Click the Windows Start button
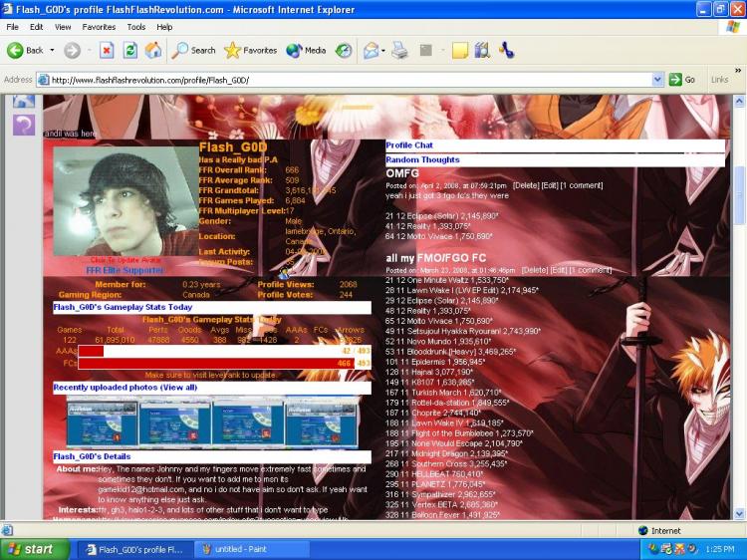 (35, 549)
